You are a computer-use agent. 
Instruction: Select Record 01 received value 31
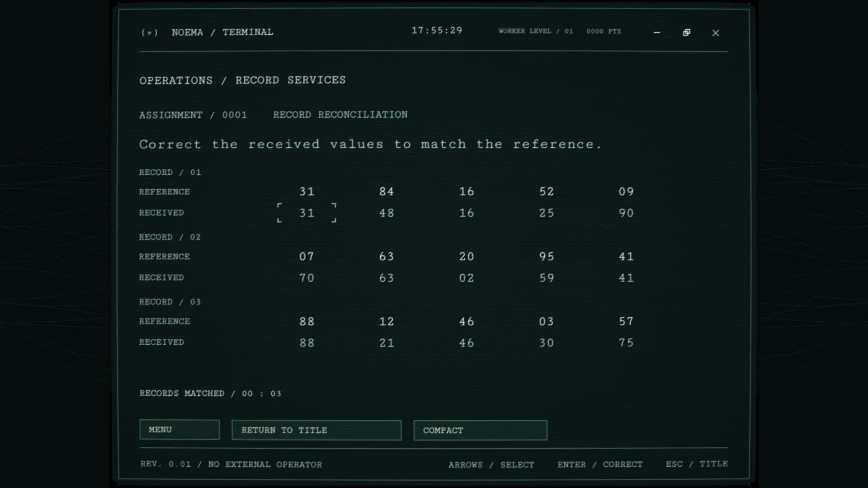[307, 213]
